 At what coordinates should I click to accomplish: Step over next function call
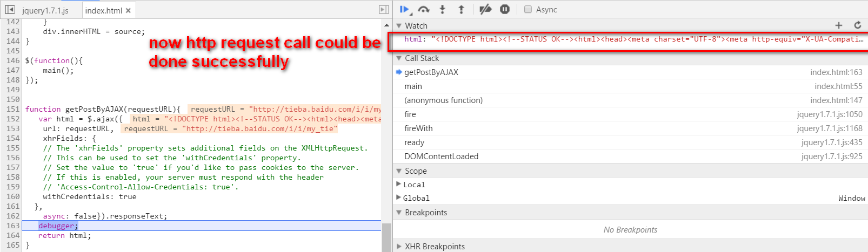point(424,9)
